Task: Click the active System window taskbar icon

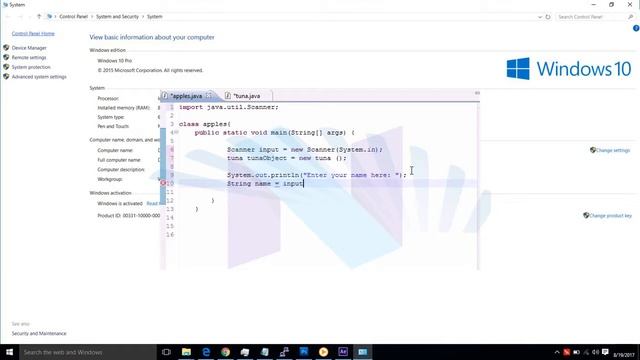Action: (x=362, y=352)
